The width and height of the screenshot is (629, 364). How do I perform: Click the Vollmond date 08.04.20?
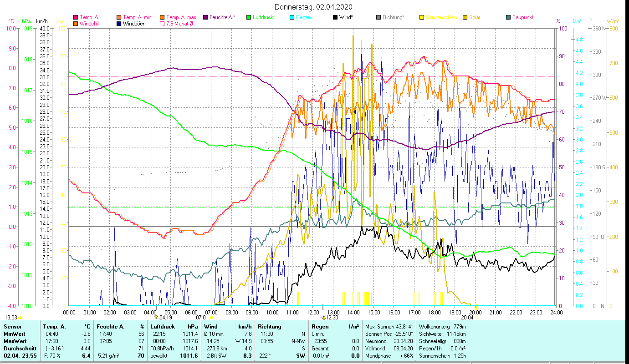[x=403, y=349]
